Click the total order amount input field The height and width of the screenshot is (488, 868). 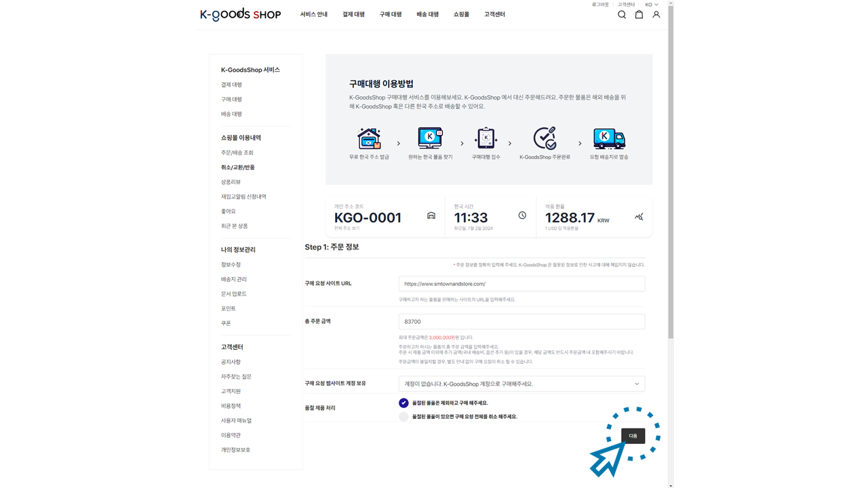pos(521,322)
